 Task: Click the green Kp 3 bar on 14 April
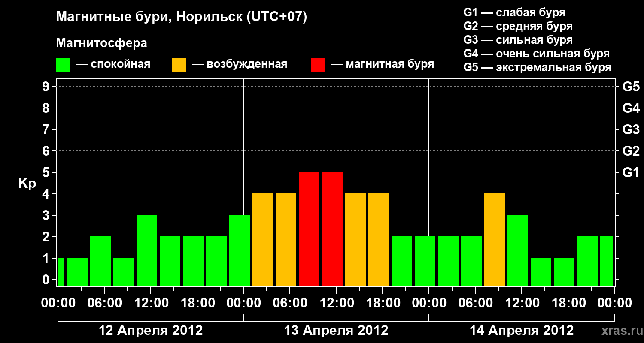pos(518,251)
